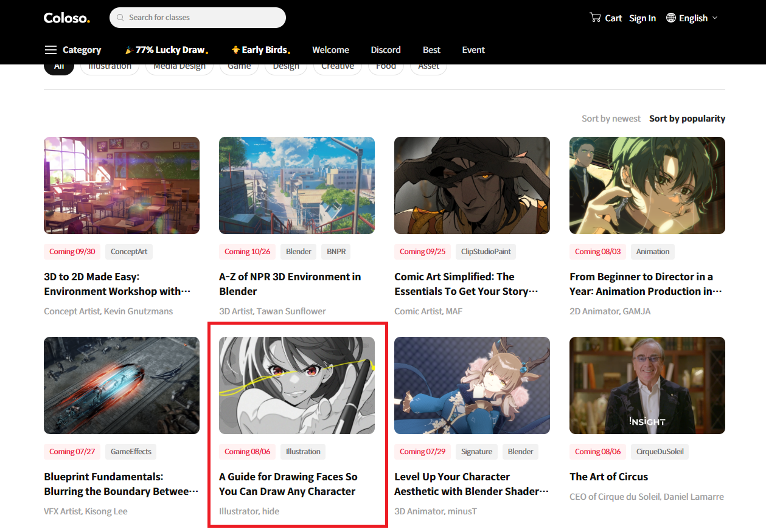Click the Coming 07/29 badge
Viewport: 766px width, 532px height.
click(423, 452)
